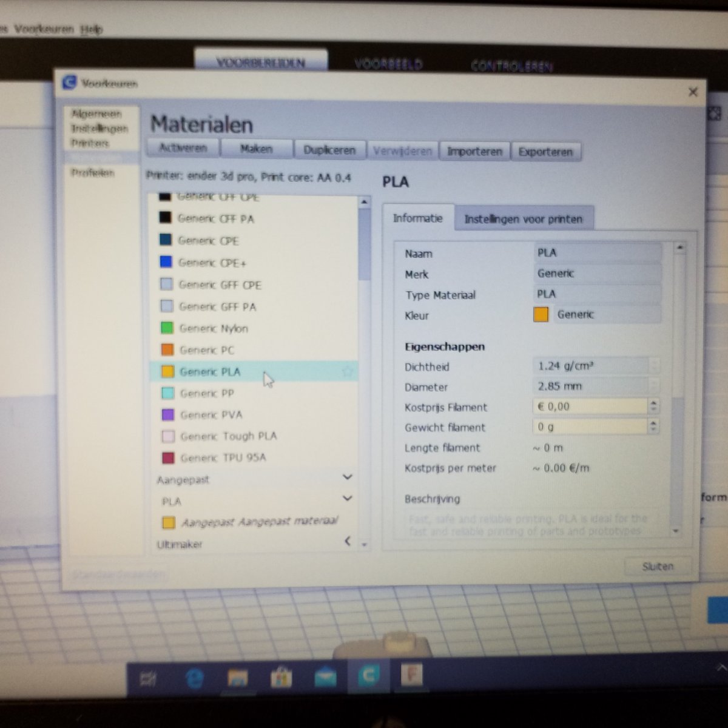Viewport: 728px width, 728px height.
Task: Select Generic PVA material
Action: point(254,415)
